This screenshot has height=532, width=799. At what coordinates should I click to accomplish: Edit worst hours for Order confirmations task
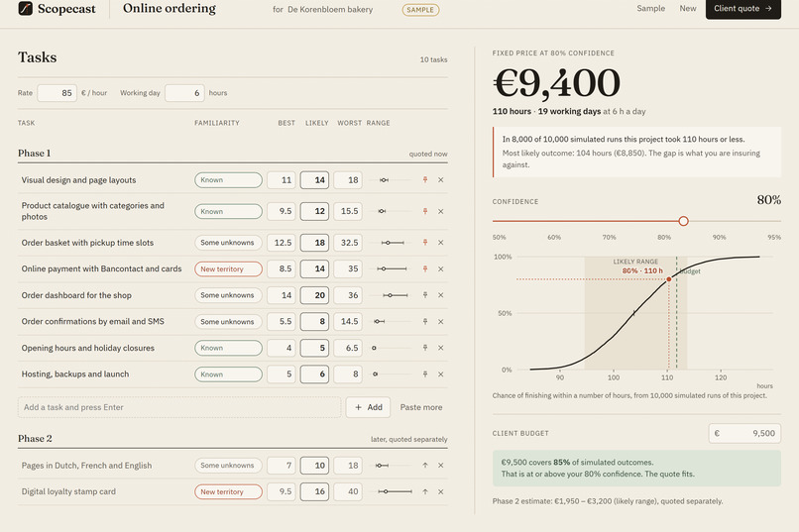(x=348, y=321)
